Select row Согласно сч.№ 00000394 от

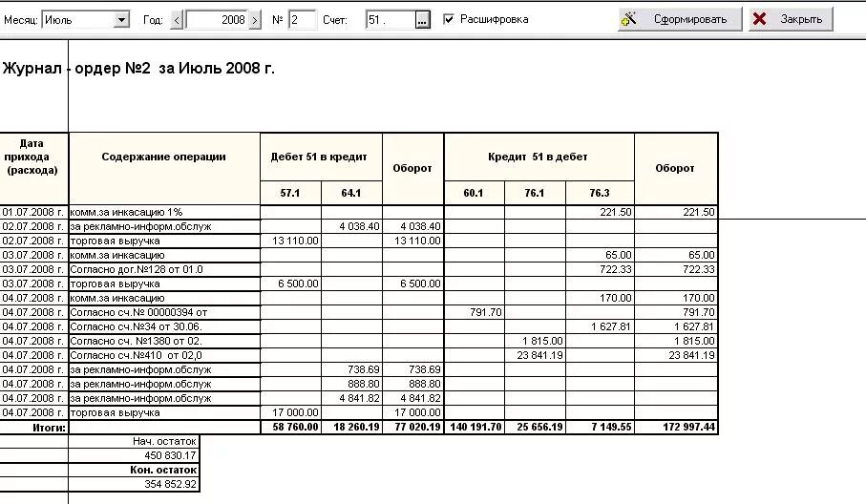point(164,312)
